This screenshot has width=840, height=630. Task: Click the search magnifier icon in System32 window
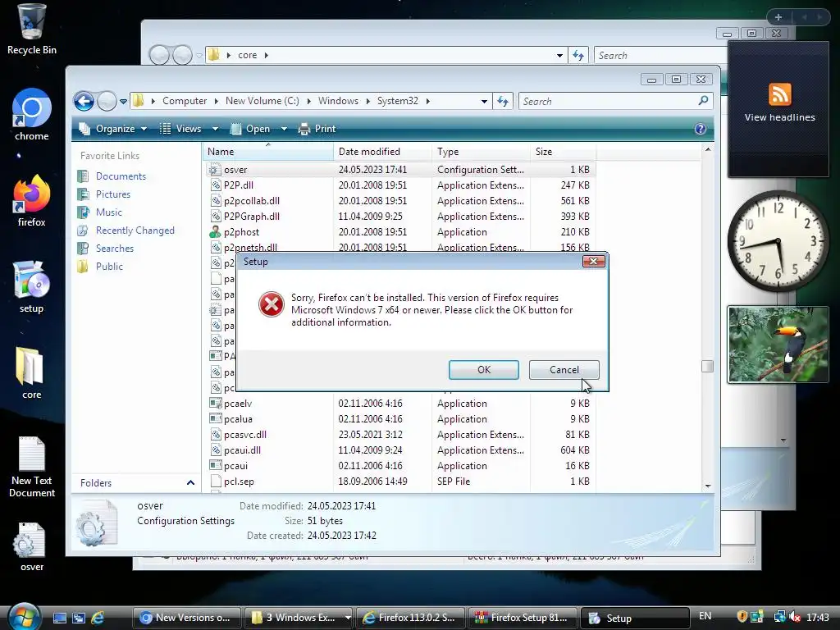point(703,100)
